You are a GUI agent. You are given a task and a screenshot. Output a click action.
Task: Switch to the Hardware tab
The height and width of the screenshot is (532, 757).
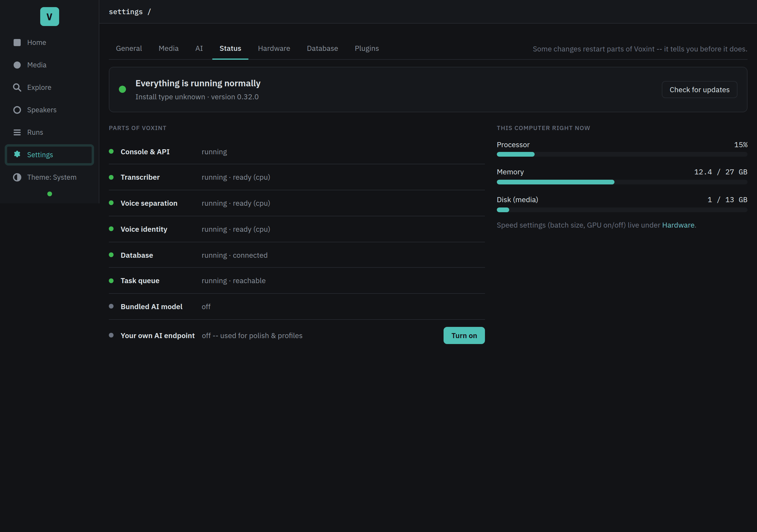[274, 48]
